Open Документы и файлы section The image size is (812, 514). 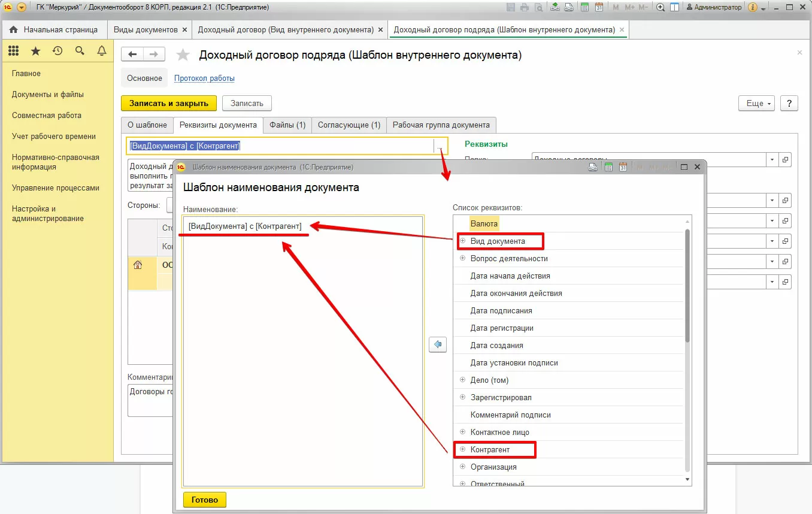pos(48,94)
